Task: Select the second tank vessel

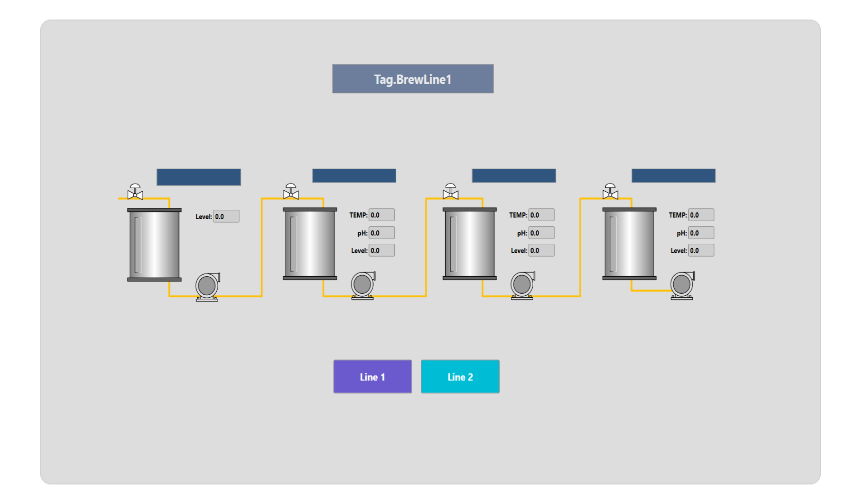Action: [310, 244]
